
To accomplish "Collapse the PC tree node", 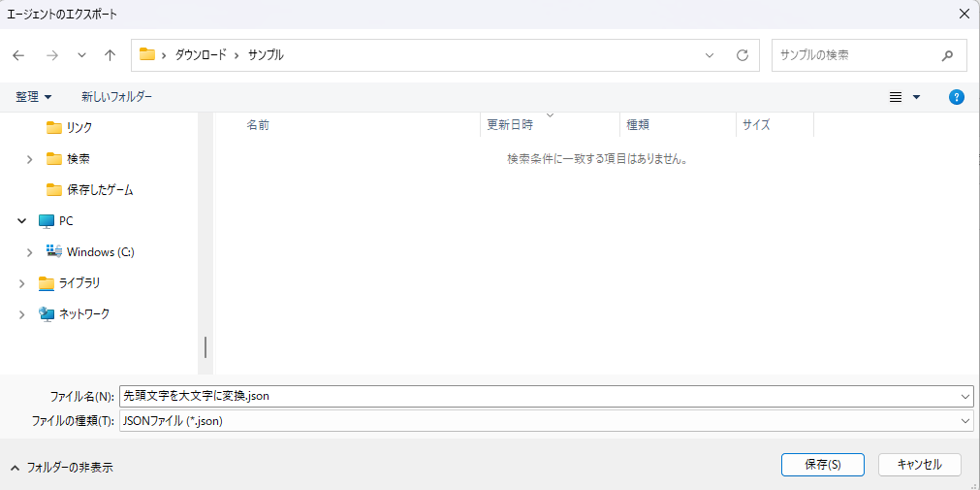I will (x=22, y=221).
